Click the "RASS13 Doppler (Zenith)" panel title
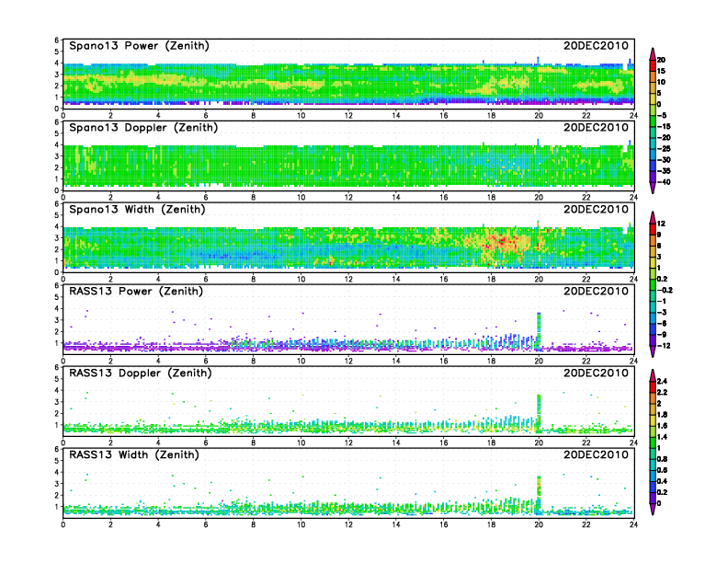 coord(141,373)
